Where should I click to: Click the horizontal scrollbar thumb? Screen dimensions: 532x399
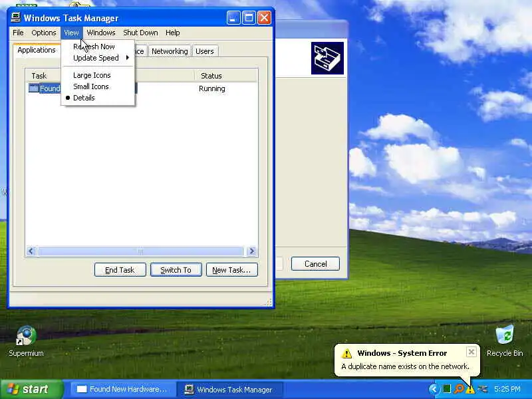click(140, 251)
